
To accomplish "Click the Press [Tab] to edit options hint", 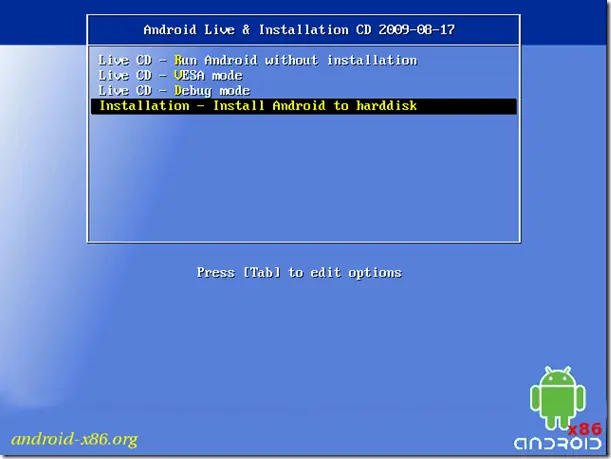I will point(299,272).
